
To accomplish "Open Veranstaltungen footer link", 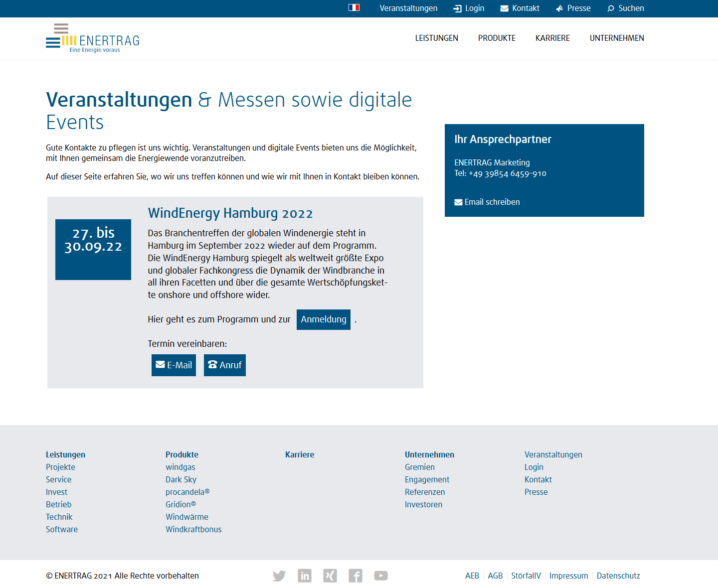I will tap(553, 454).
